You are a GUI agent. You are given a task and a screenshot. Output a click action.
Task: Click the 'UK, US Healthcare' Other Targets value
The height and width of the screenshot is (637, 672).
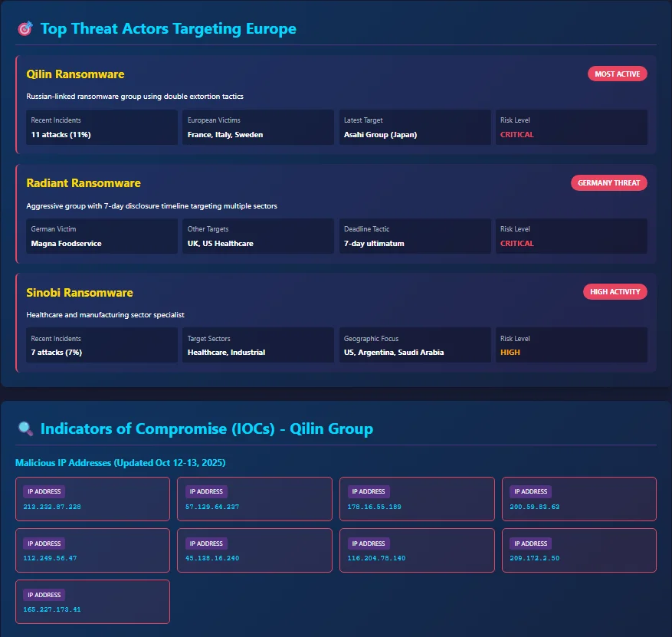tap(220, 244)
